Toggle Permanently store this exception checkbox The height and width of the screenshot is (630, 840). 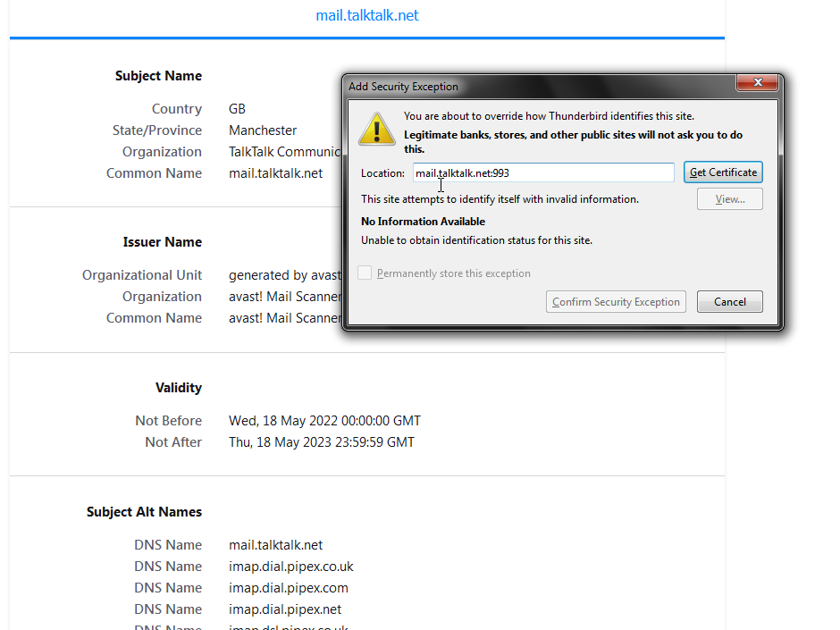click(365, 273)
